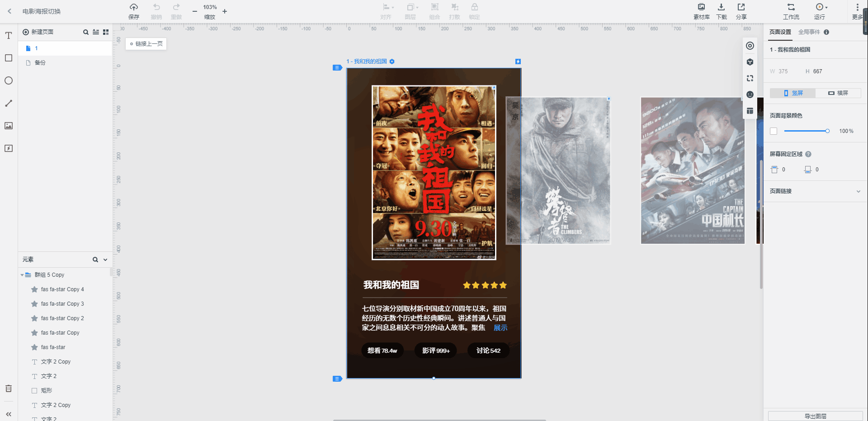Click the 分享 share icon
The height and width of the screenshot is (421, 868).
(x=741, y=7)
